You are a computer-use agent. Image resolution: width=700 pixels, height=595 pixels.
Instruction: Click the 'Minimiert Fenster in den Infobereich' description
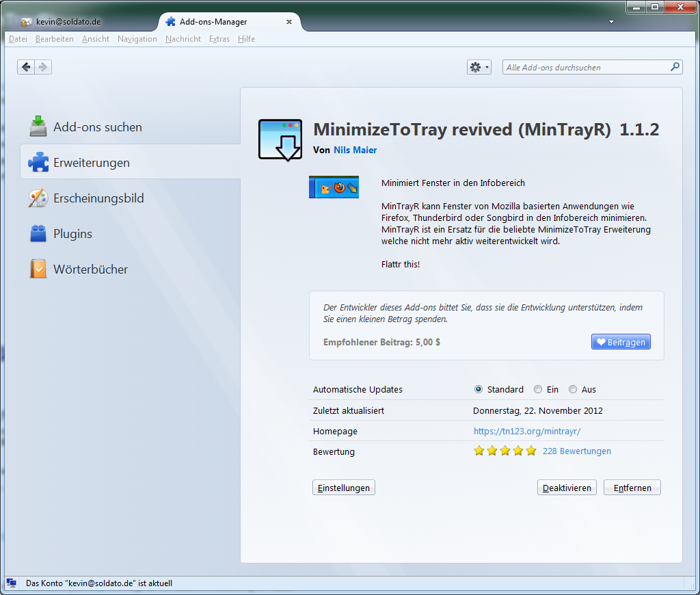pos(453,183)
